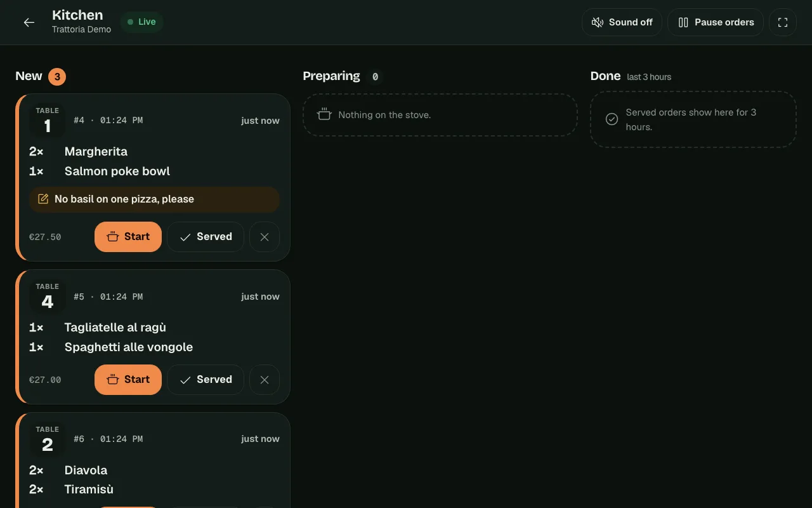812x508 pixels.
Task: Go back using the arrow icon
Action: tap(29, 22)
